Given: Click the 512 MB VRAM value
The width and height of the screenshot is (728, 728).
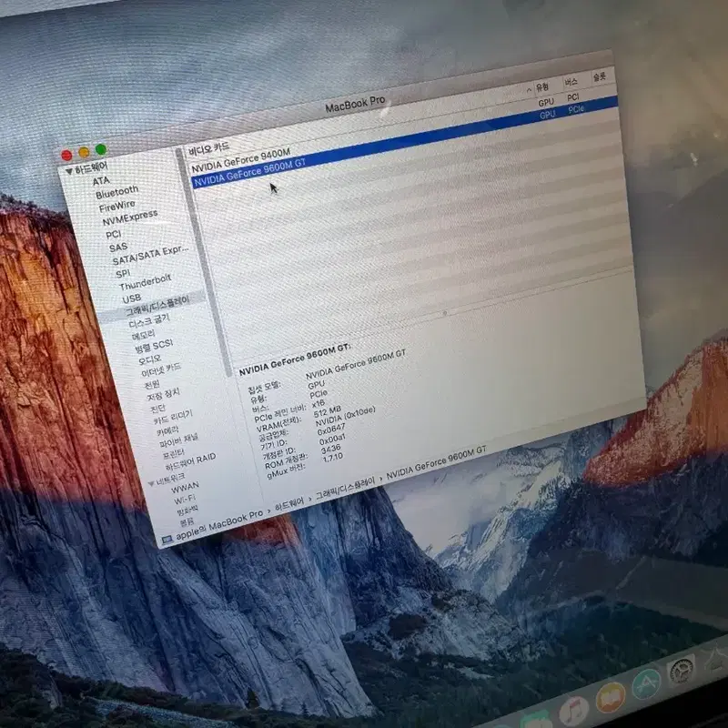Looking at the screenshot, I should [328, 411].
